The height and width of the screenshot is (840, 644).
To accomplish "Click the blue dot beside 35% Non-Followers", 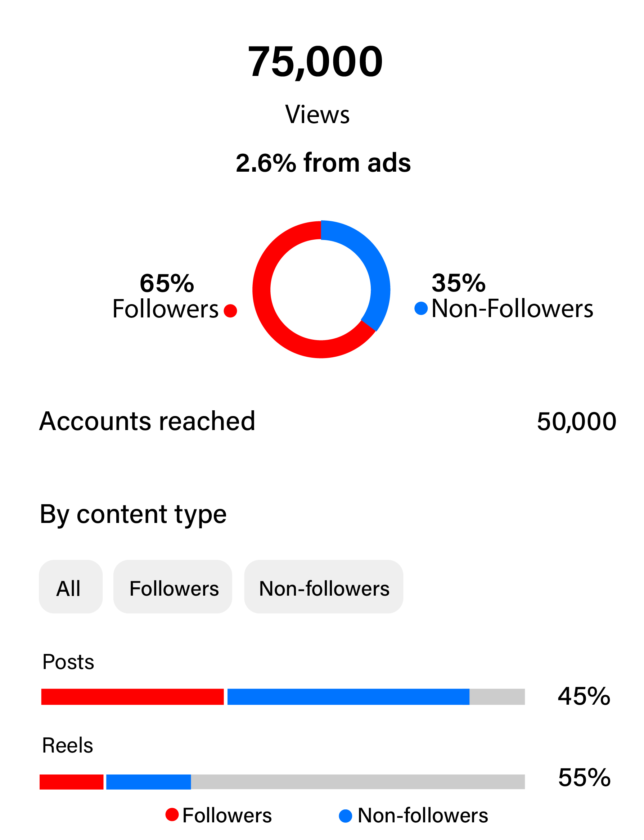I will point(421,308).
